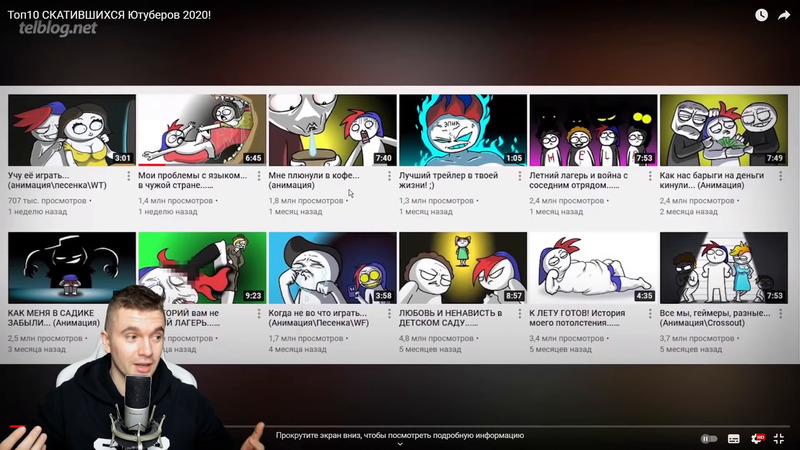Click the Watch Later clock icon
The height and width of the screenshot is (450, 800).
coord(761,15)
